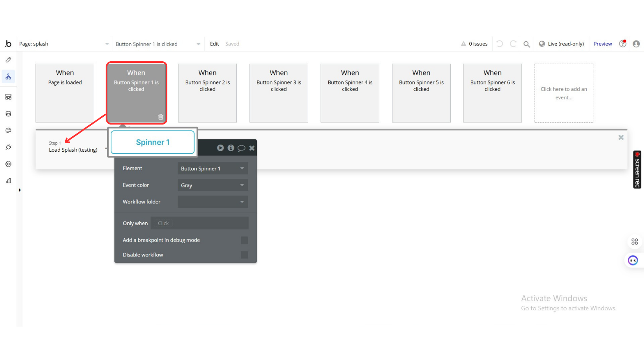Delete event using the trash icon

click(x=161, y=117)
